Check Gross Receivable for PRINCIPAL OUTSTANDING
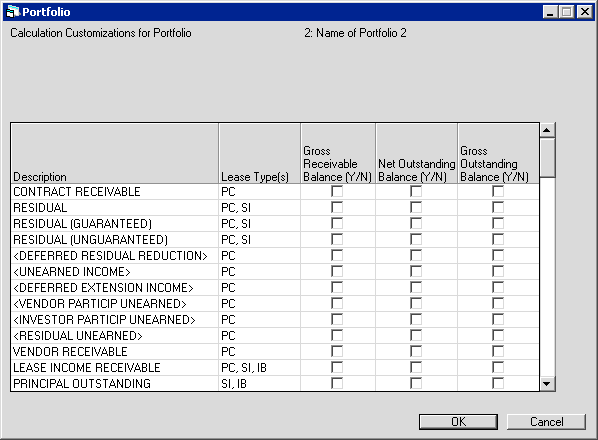 (337, 384)
